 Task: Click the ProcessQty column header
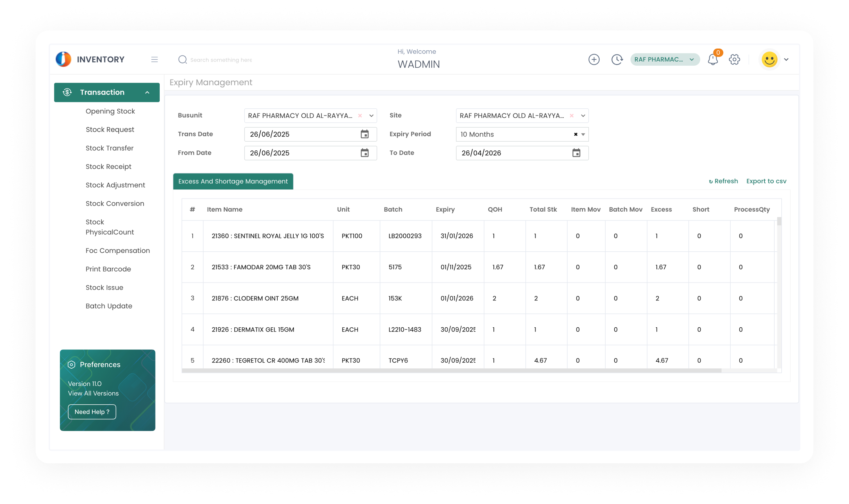[752, 209]
